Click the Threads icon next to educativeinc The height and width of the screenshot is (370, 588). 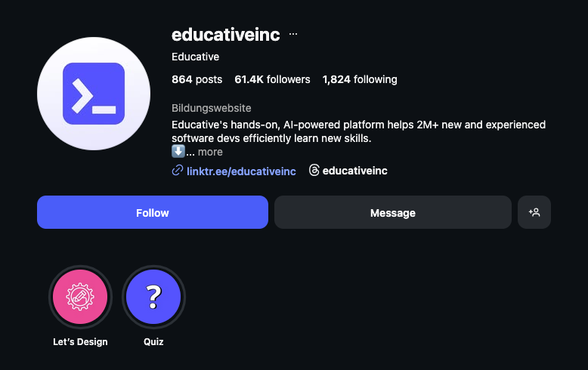[x=314, y=171]
